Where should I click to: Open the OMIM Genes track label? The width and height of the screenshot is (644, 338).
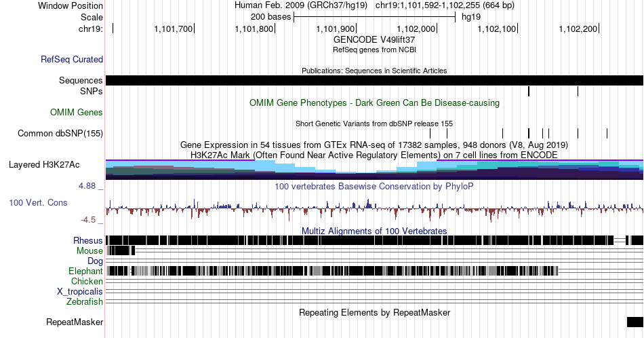click(x=77, y=112)
